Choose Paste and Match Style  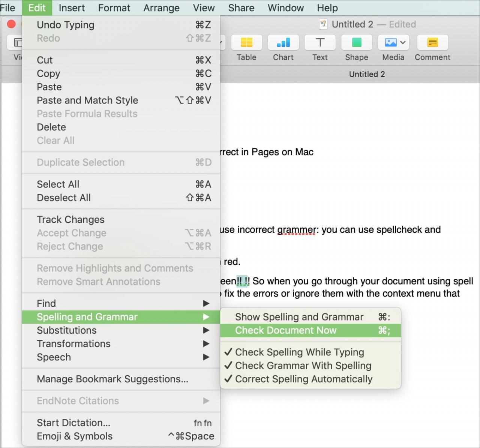click(x=121, y=100)
